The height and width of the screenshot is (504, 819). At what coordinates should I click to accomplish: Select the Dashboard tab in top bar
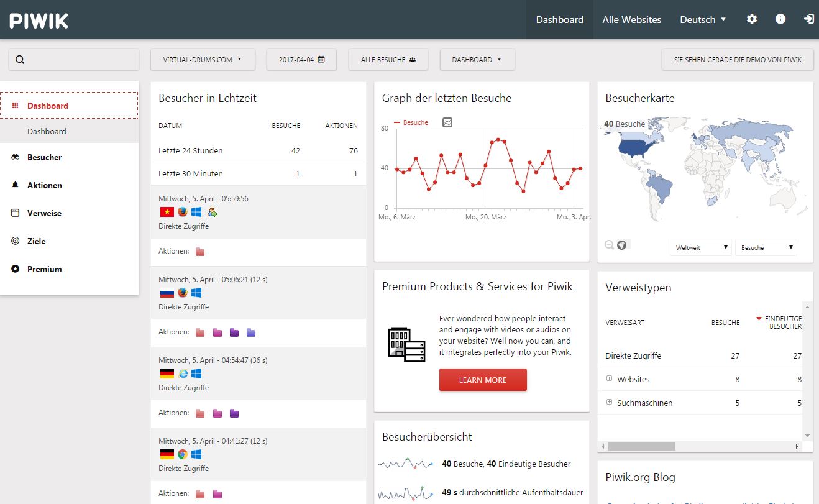(x=559, y=19)
